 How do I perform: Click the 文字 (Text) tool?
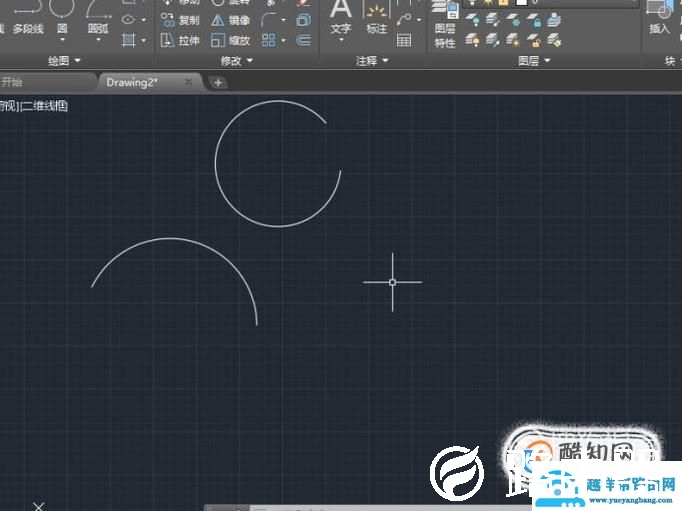click(341, 18)
